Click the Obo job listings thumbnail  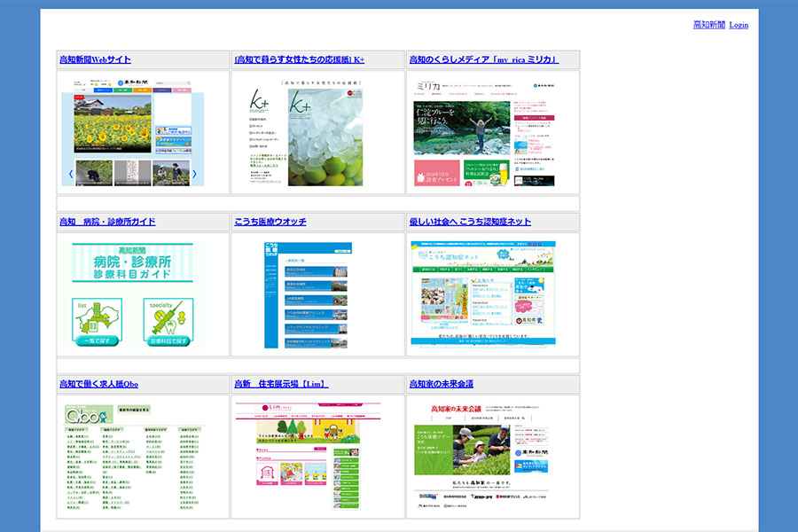pyautogui.click(x=134, y=457)
